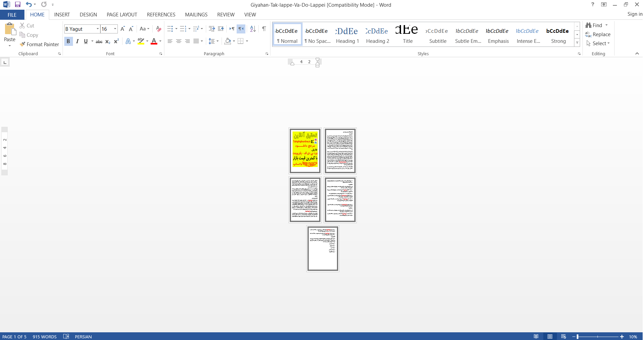
Task: Click the Copy button
Action: [29, 35]
